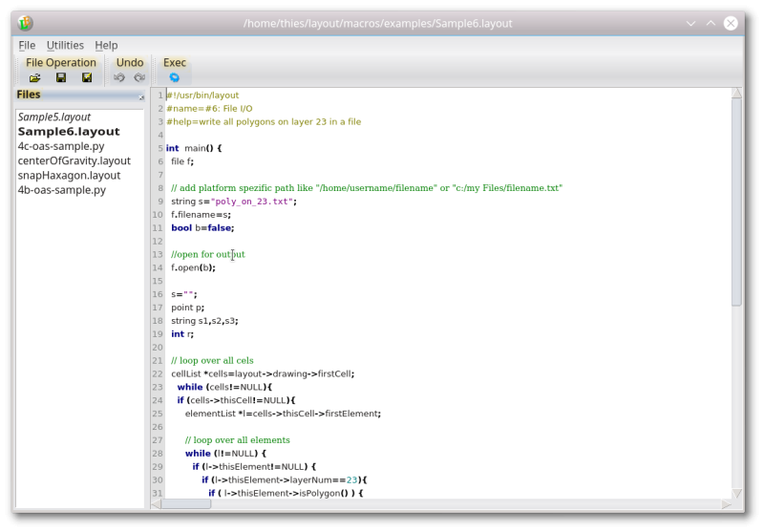The image size is (764, 532).
Task: Undo the last edit using the undo icon
Action: click(118, 77)
